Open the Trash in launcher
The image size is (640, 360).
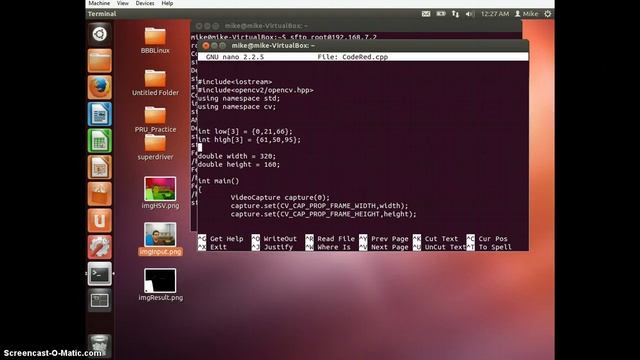[x=100, y=345]
